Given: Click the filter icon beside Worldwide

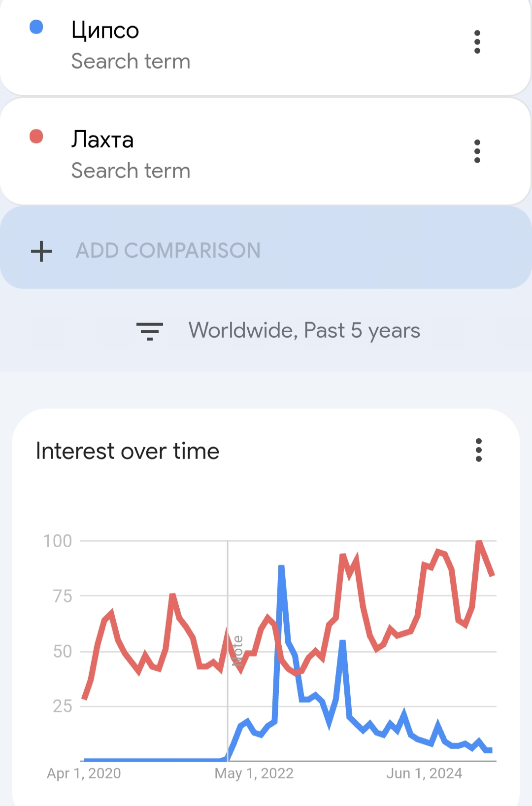Looking at the screenshot, I should pos(150,331).
